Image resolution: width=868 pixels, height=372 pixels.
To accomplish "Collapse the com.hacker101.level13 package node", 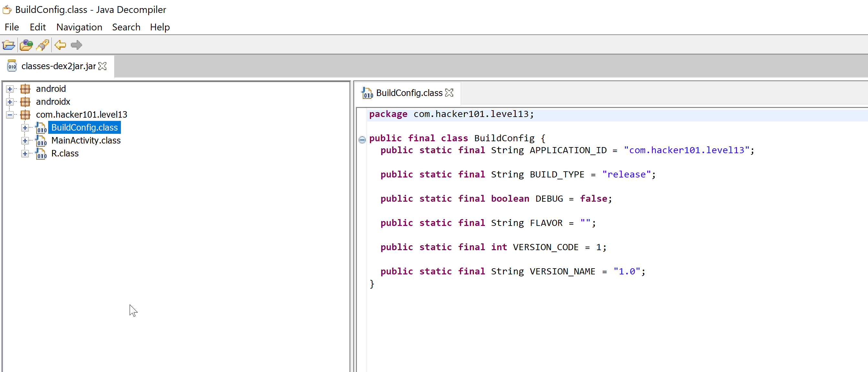I will (x=10, y=115).
